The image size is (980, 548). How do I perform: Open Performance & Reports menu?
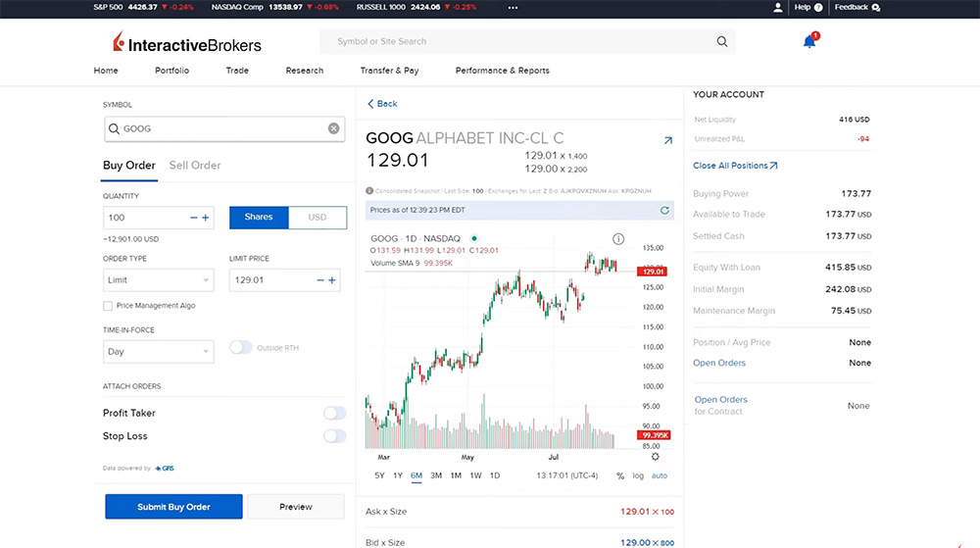503,71
